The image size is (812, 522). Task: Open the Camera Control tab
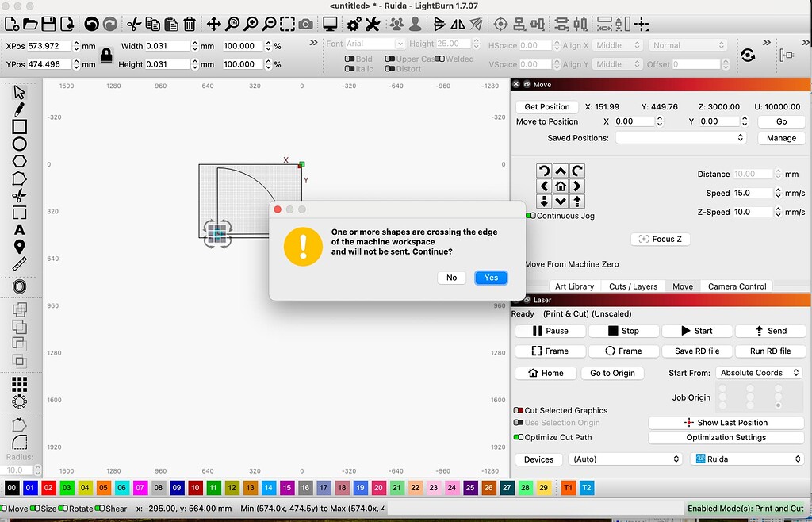[736, 286]
